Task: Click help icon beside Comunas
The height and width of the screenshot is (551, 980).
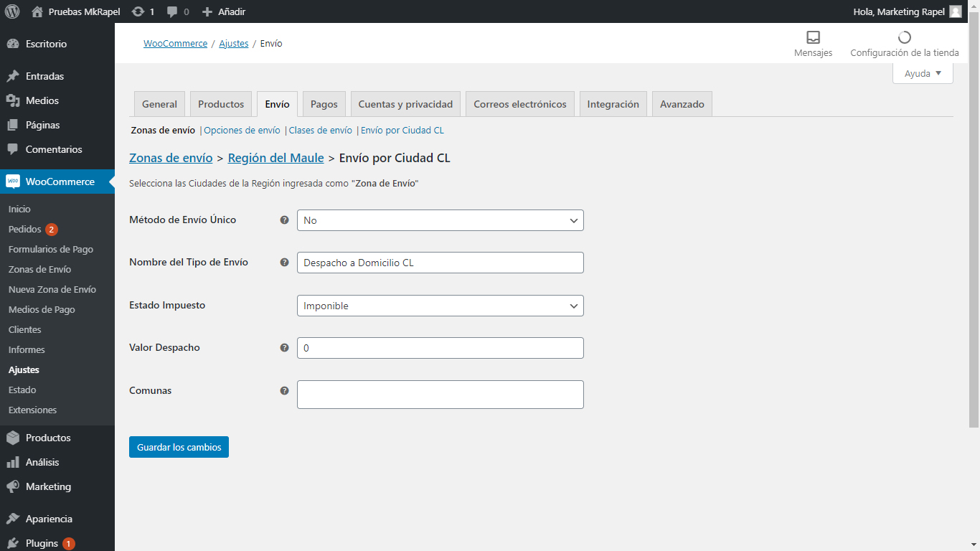Action: (284, 391)
